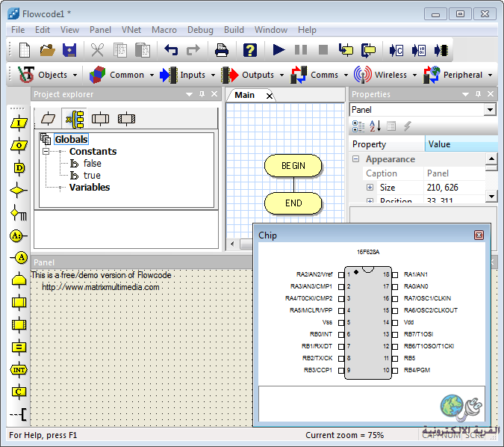The image size is (504, 447).
Task: Copy the selected item
Action: coord(120,50)
